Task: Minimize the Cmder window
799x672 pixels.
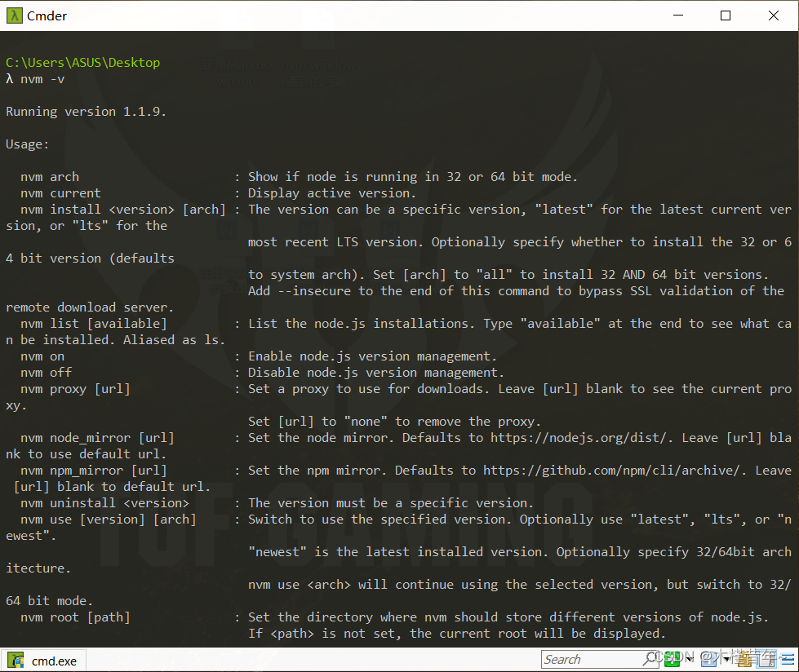Action: 677,15
